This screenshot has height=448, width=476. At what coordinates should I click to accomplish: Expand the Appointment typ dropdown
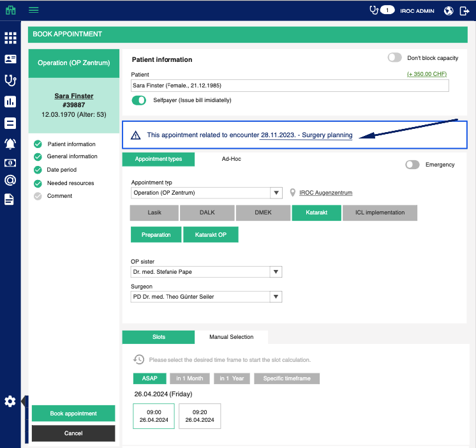(x=276, y=193)
